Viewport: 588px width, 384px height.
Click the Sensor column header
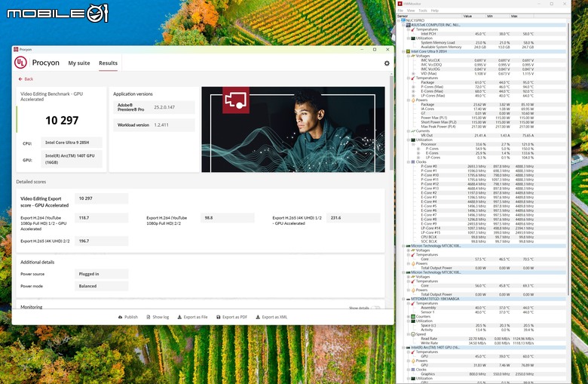(430, 16)
